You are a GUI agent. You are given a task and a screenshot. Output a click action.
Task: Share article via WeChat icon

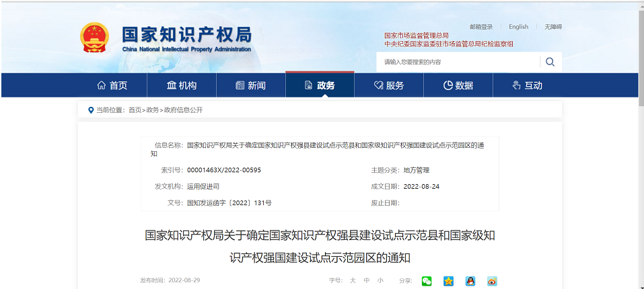pyautogui.click(x=427, y=281)
